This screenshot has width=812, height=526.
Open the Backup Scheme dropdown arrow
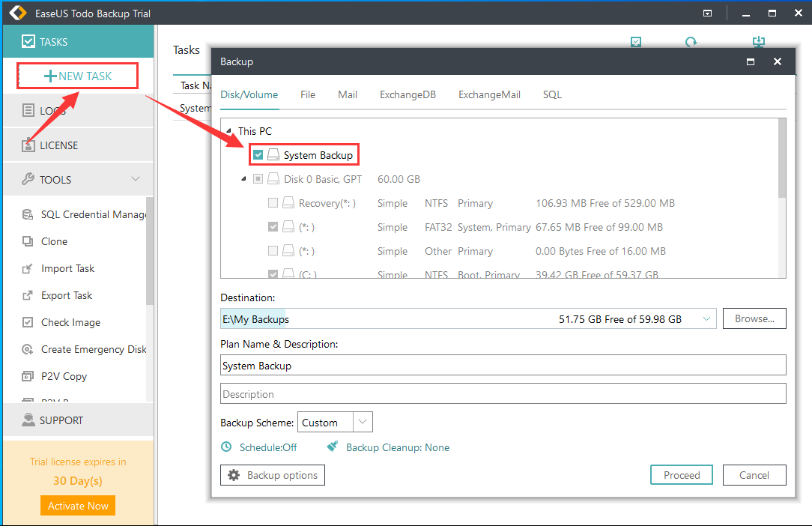363,422
